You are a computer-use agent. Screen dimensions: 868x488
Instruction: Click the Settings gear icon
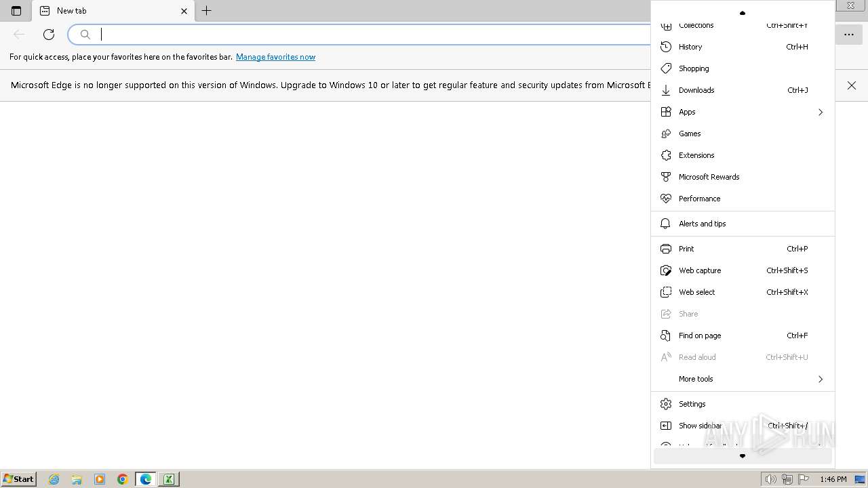click(666, 404)
